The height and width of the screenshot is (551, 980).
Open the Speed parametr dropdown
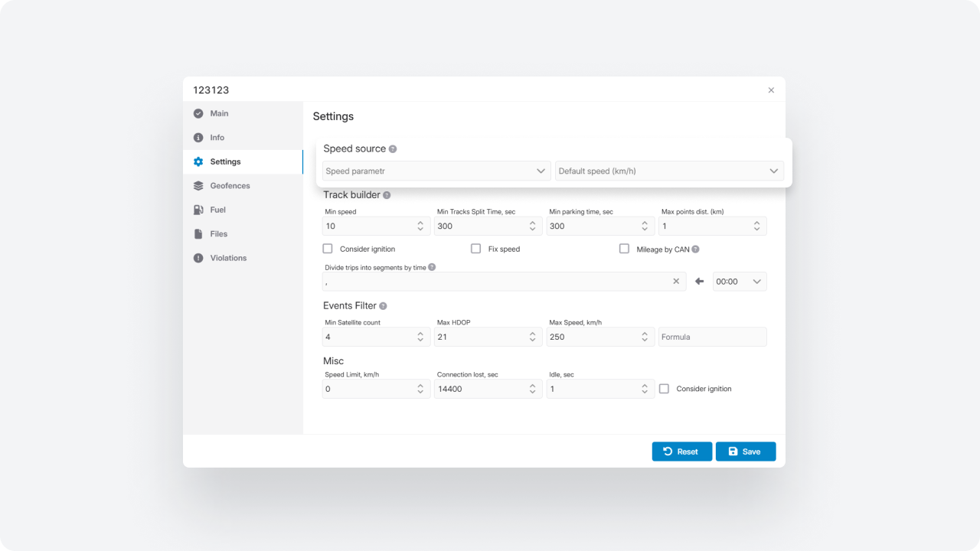click(436, 171)
